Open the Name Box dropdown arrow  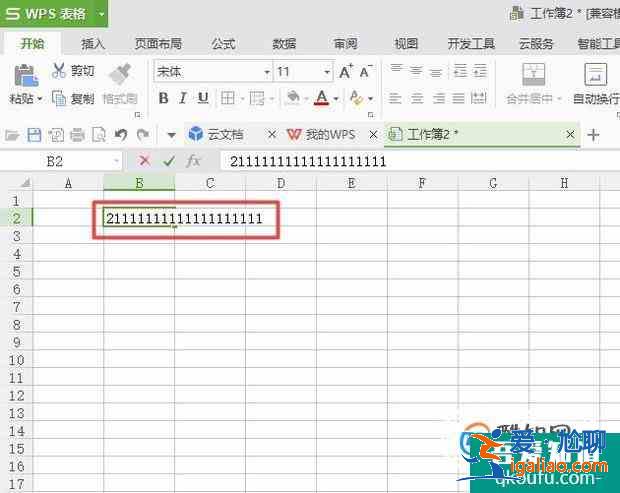(116, 161)
